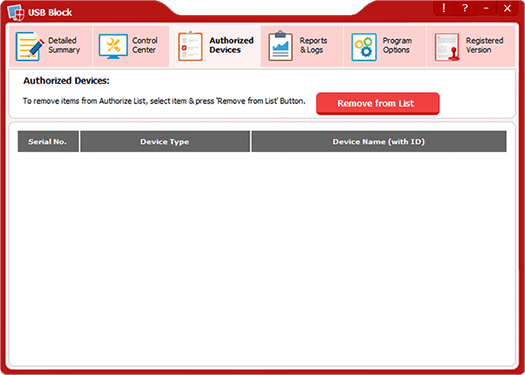Click the Detailed Summary notepad icon
The height and width of the screenshot is (375, 525).
coord(30,46)
